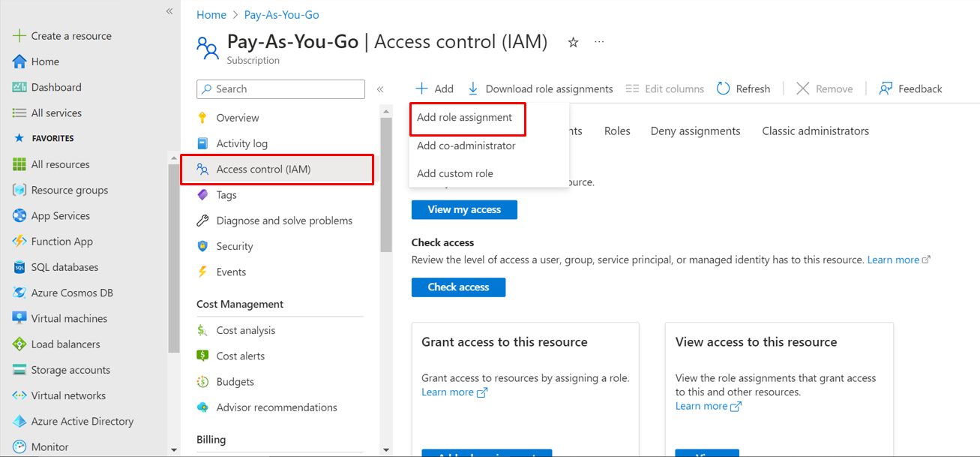Select Add co-administrator
Image resolution: width=980 pixels, height=457 pixels.
click(x=466, y=146)
